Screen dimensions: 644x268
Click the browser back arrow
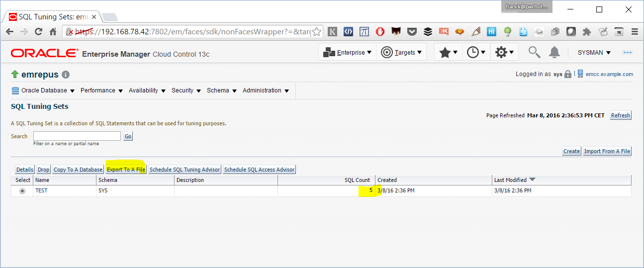[9, 31]
